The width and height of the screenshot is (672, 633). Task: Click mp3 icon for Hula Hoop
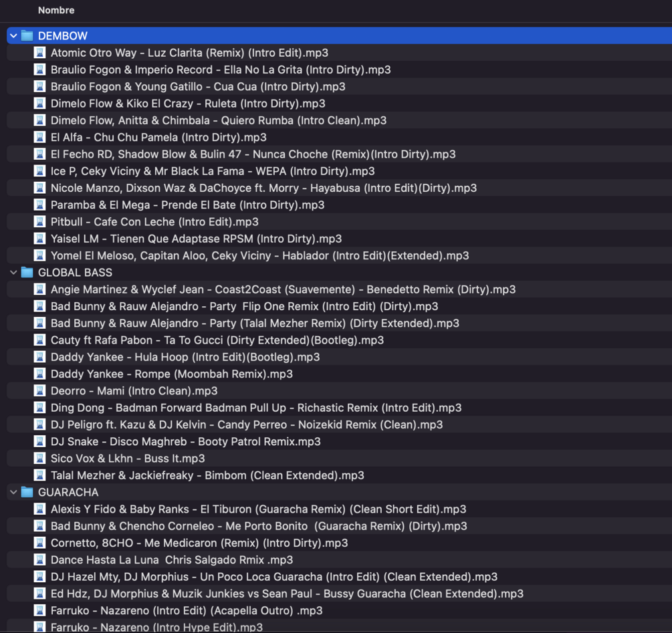point(40,357)
